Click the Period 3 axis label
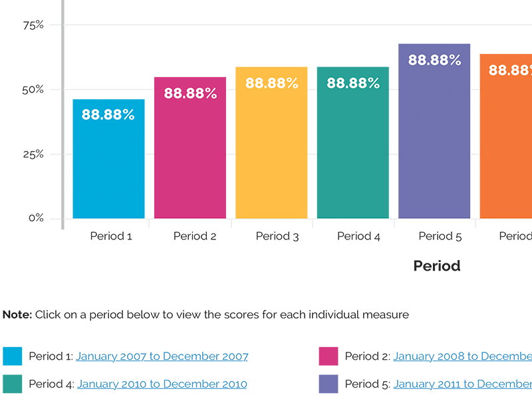The image size is (532, 399). [277, 236]
